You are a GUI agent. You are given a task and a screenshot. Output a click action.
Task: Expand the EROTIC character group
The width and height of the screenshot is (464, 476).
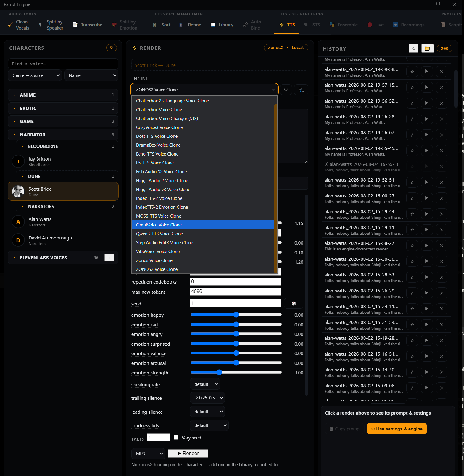(63, 108)
